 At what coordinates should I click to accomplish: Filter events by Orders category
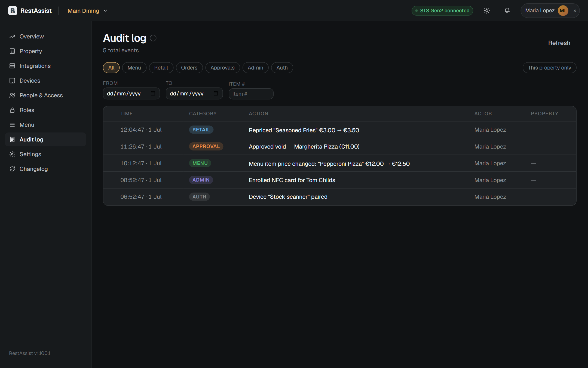click(189, 68)
